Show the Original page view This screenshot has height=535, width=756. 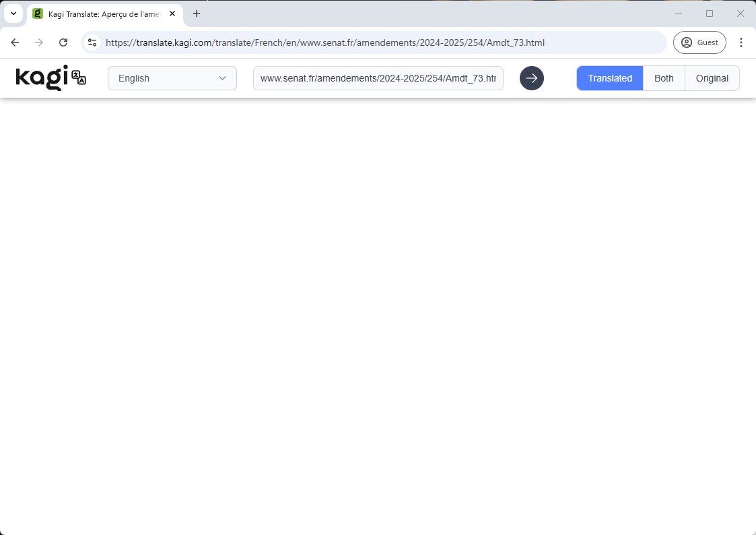[x=712, y=78]
